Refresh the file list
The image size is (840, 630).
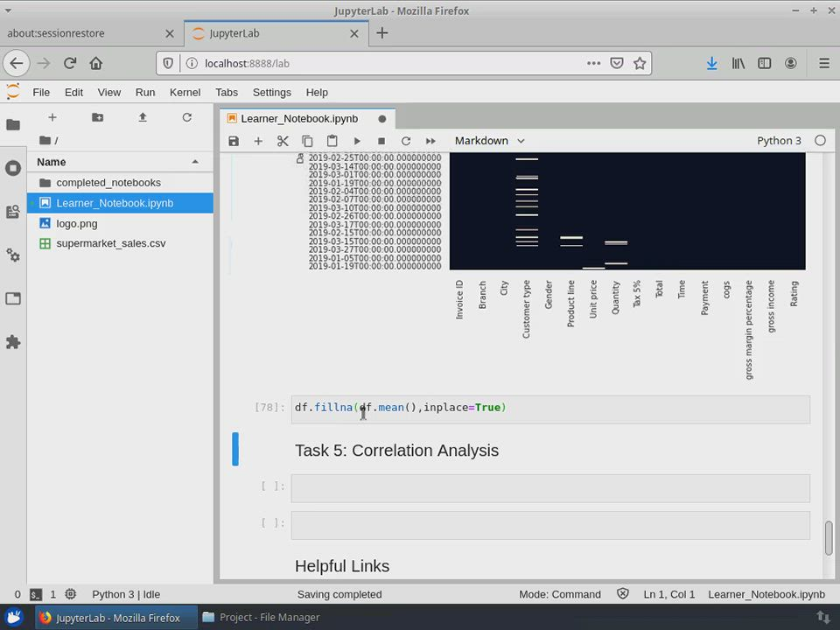click(187, 116)
